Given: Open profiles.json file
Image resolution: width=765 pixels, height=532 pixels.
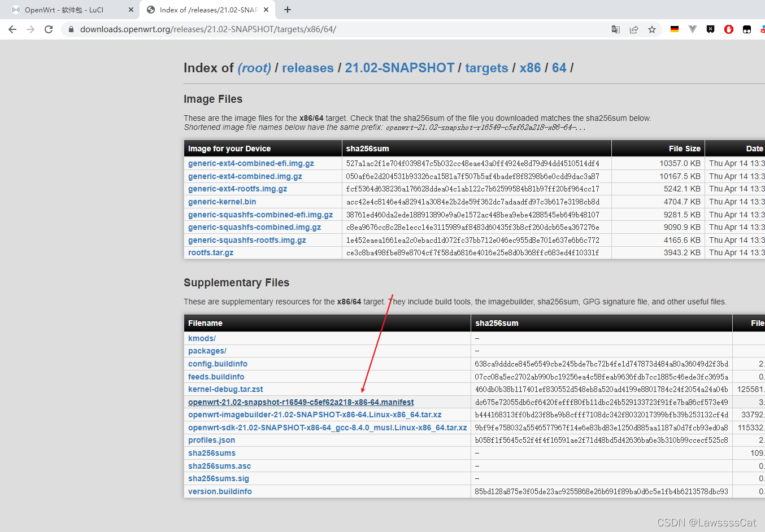Looking at the screenshot, I should coord(211,440).
